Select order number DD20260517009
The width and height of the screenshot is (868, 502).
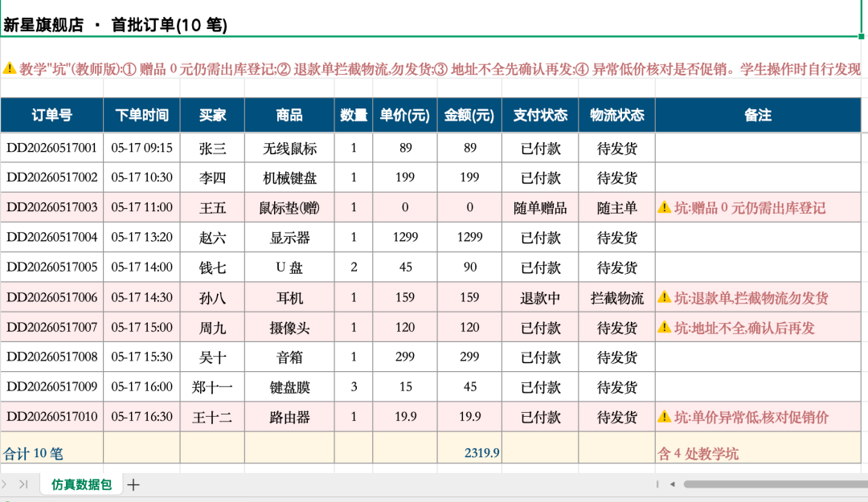[52, 386]
